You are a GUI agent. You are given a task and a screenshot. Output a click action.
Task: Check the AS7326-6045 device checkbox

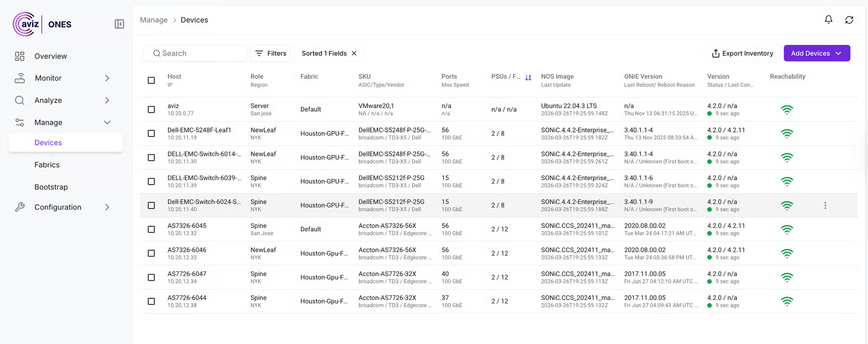151,230
